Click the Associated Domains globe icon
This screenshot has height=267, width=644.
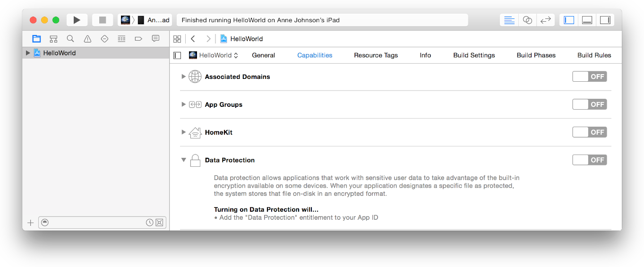coord(195,77)
